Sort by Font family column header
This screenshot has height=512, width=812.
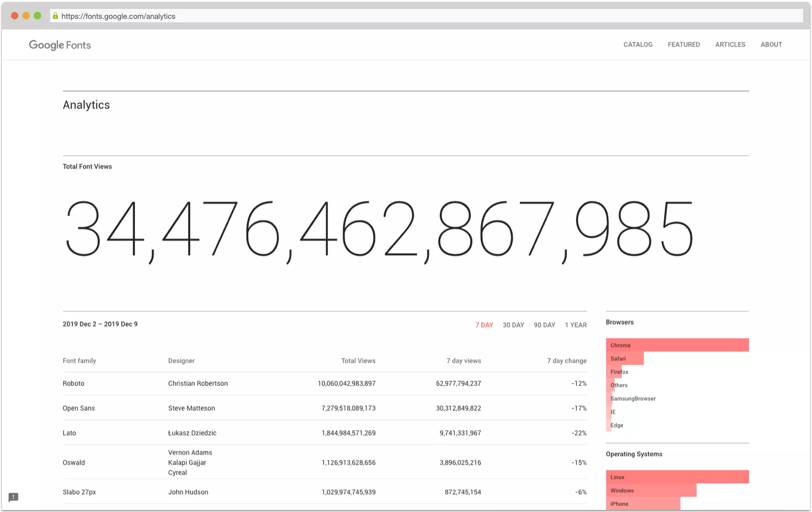(79, 361)
